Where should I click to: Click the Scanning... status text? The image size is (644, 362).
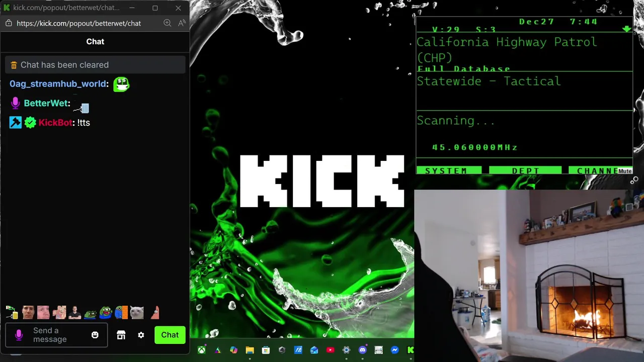456,121
